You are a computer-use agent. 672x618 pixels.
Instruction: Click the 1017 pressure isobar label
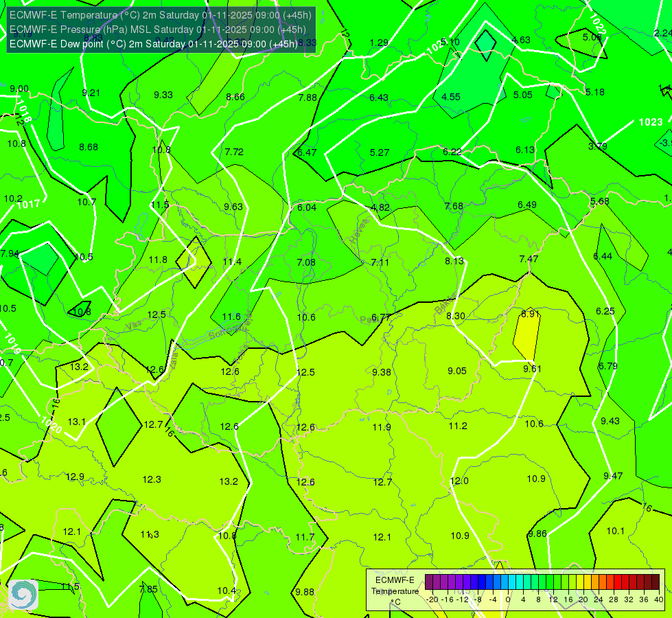tap(28, 205)
